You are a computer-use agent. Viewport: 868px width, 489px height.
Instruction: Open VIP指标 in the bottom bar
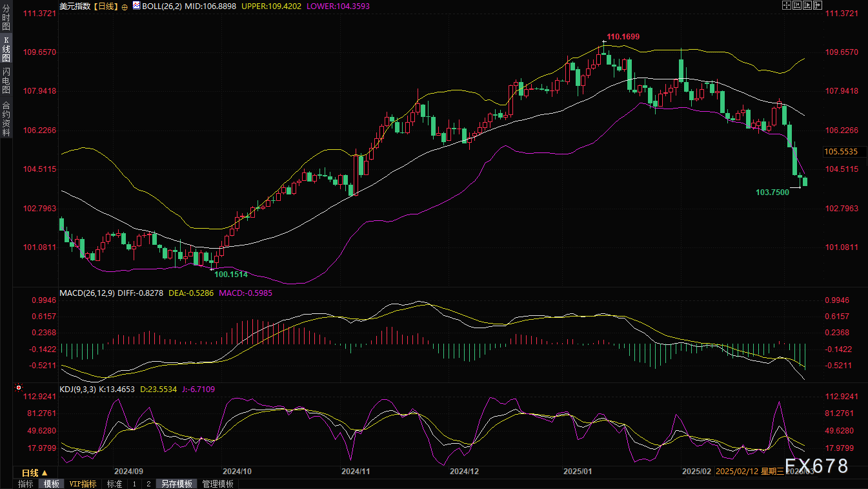83,484
